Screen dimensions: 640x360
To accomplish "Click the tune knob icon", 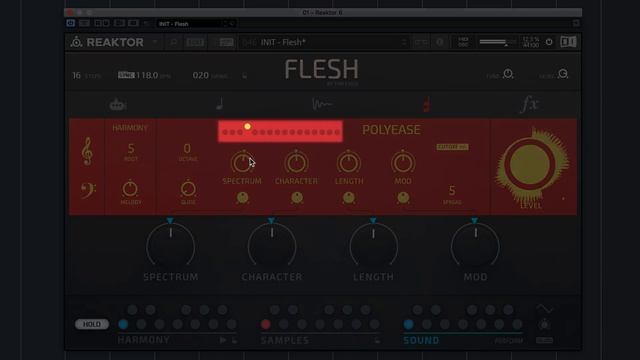I will 508,74.
